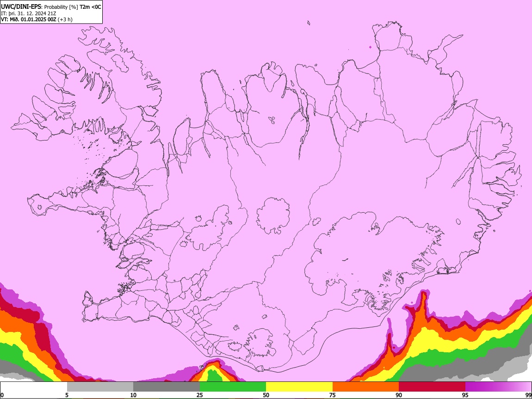Click the '99' legend tick label
The width and height of the screenshot is (532, 399).
[x=528, y=395]
